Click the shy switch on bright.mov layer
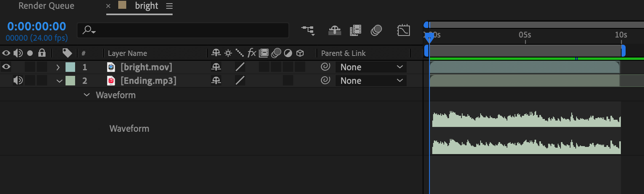This screenshot has height=194, width=644. pyautogui.click(x=216, y=67)
